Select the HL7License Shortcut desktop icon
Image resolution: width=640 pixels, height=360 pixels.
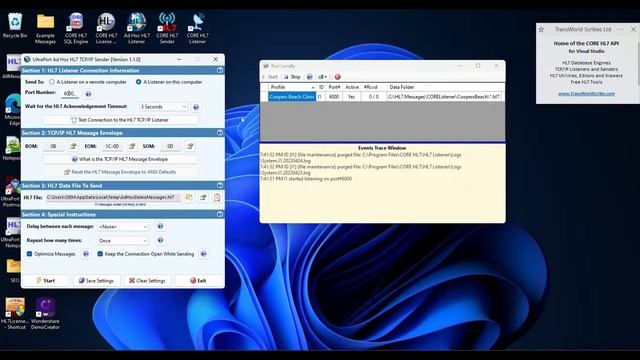click(15, 313)
